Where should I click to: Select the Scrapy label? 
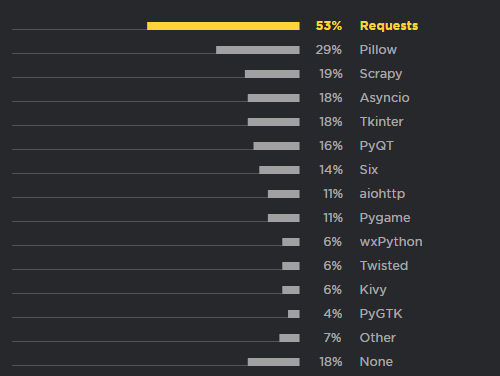tap(381, 74)
